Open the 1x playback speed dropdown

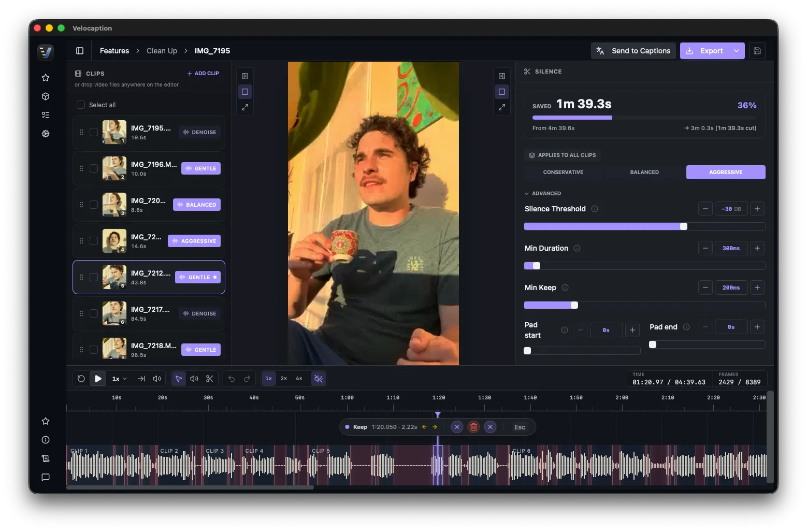click(120, 379)
